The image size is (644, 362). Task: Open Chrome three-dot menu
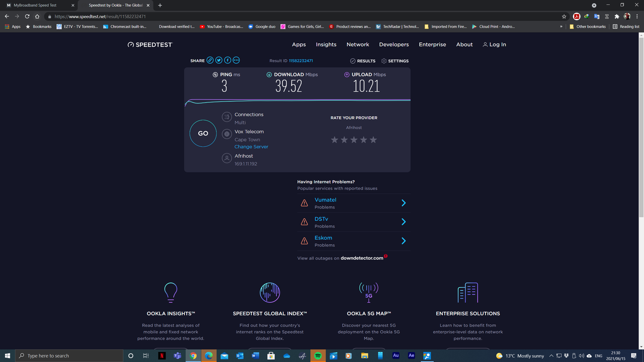pos(636,16)
